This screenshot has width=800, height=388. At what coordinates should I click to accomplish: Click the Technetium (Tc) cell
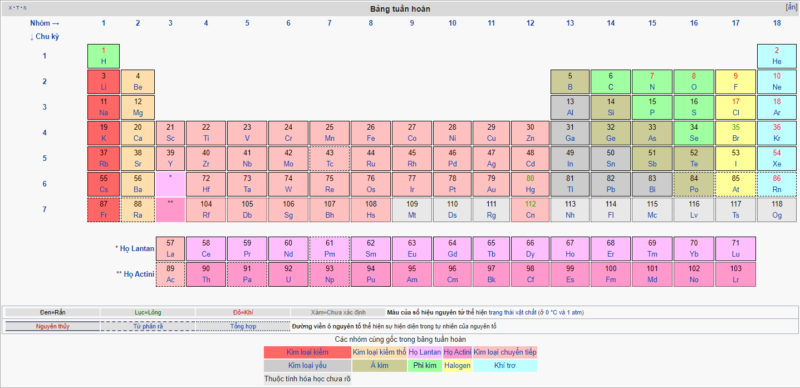click(330, 158)
